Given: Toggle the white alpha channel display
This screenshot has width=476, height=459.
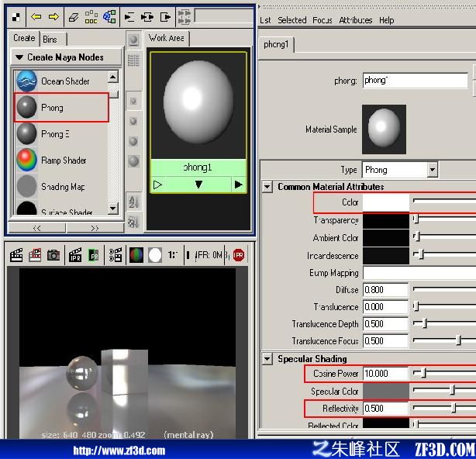Looking at the screenshot, I should tap(155, 255).
